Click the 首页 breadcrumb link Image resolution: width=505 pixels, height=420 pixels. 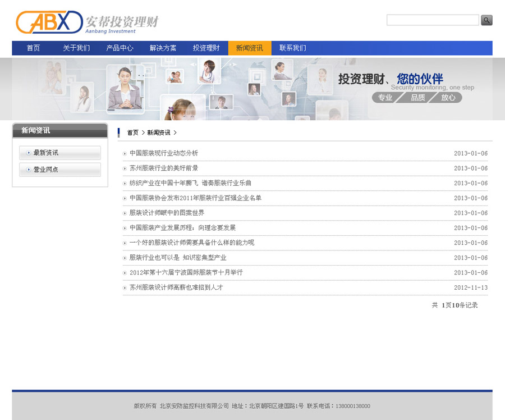point(132,133)
